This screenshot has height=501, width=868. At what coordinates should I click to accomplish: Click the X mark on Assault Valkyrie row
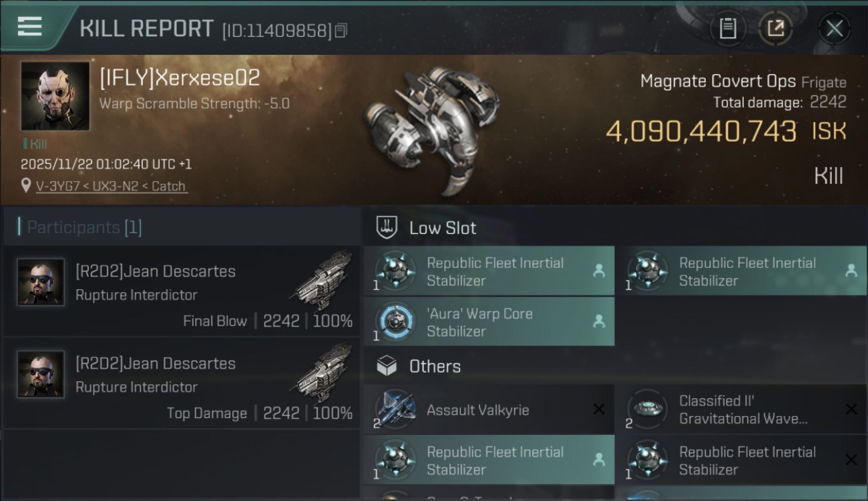click(599, 409)
